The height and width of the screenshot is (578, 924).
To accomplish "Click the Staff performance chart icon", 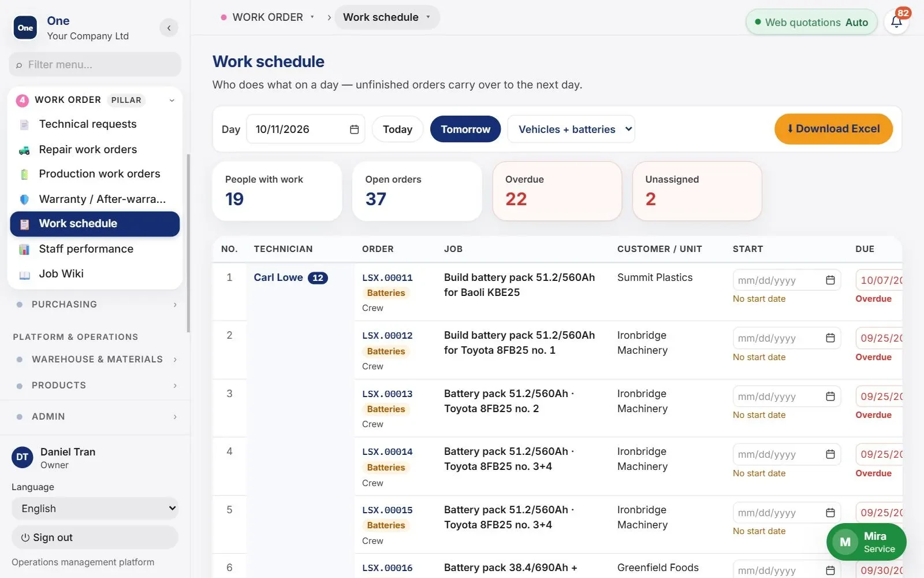I will (24, 249).
